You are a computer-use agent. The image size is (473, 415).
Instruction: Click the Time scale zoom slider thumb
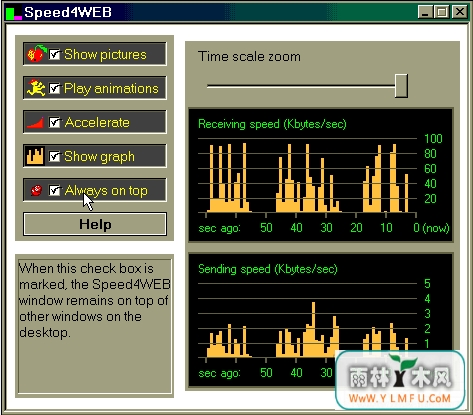401,86
